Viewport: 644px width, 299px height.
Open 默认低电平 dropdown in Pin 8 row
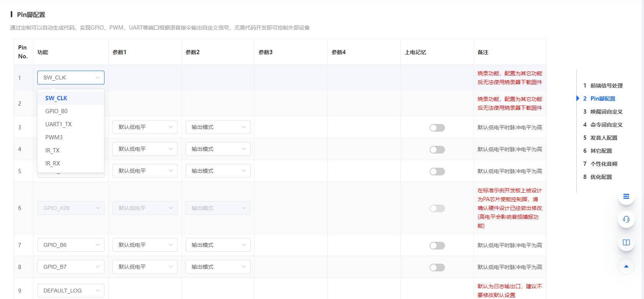click(x=145, y=267)
